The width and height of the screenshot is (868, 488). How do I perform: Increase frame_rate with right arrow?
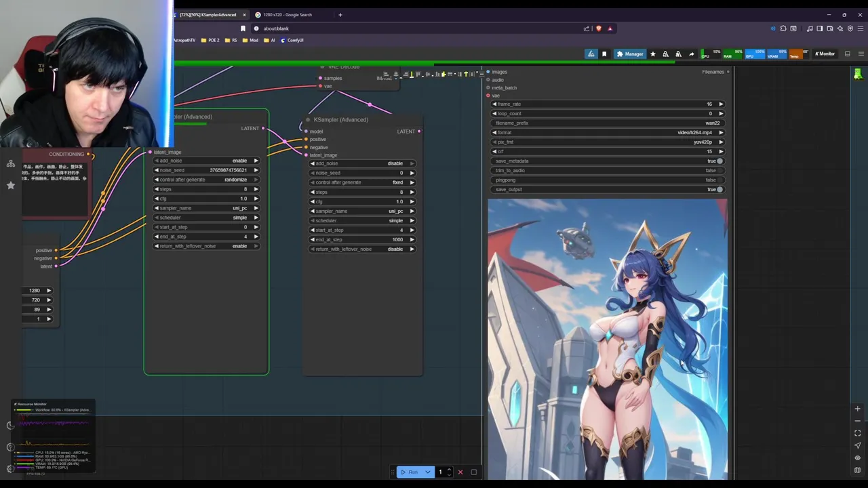click(721, 104)
